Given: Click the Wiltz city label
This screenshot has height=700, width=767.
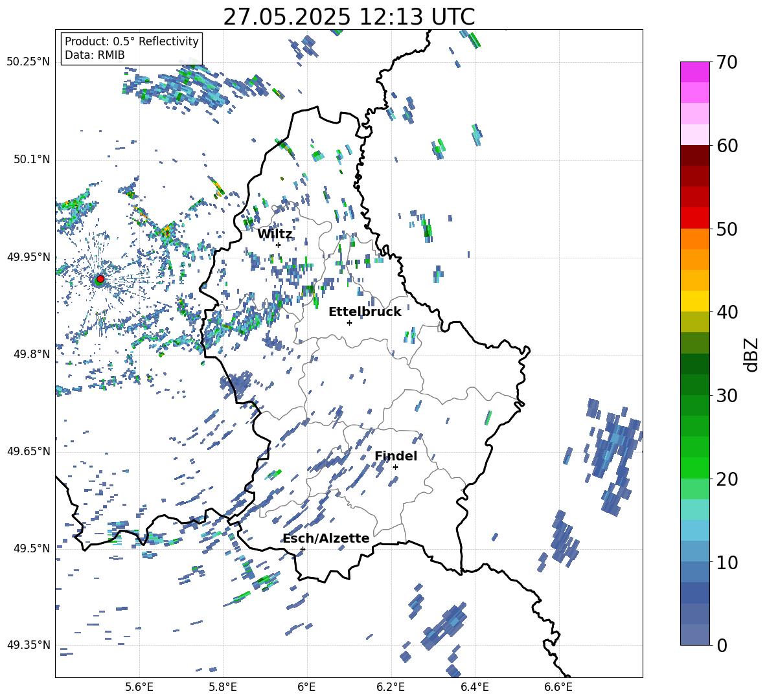Looking at the screenshot, I should tap(275, 234).
